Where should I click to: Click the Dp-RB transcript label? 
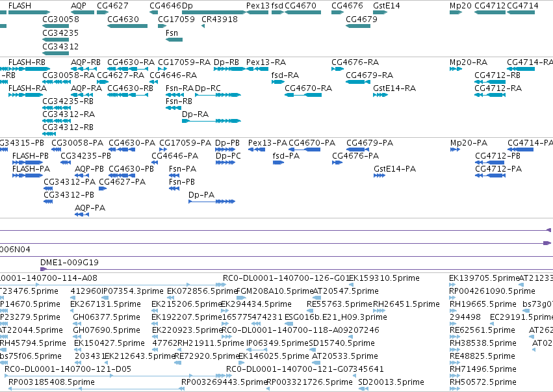click(x=226, y=62)
